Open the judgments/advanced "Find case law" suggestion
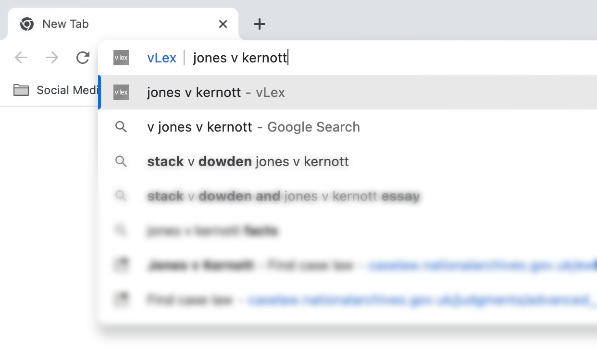 [x=348, y=300]
